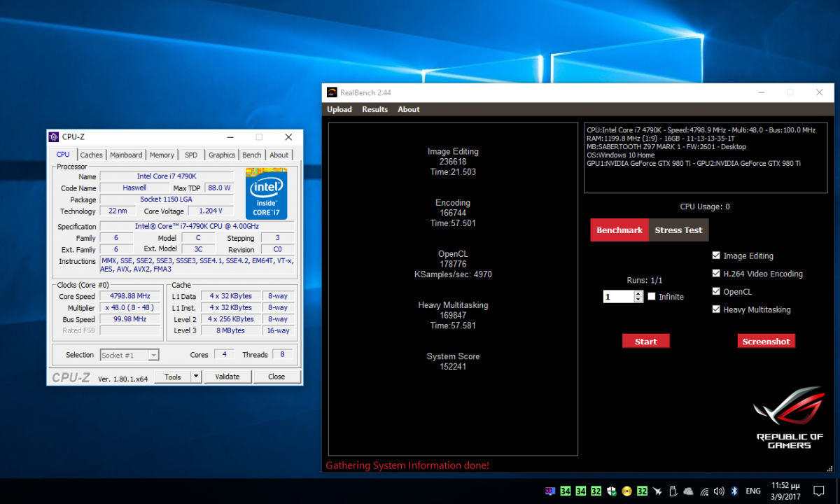This screenshot has height=504, width=840.
Task: Open the Bluetooth tray icon
Action: coord(734,491)
